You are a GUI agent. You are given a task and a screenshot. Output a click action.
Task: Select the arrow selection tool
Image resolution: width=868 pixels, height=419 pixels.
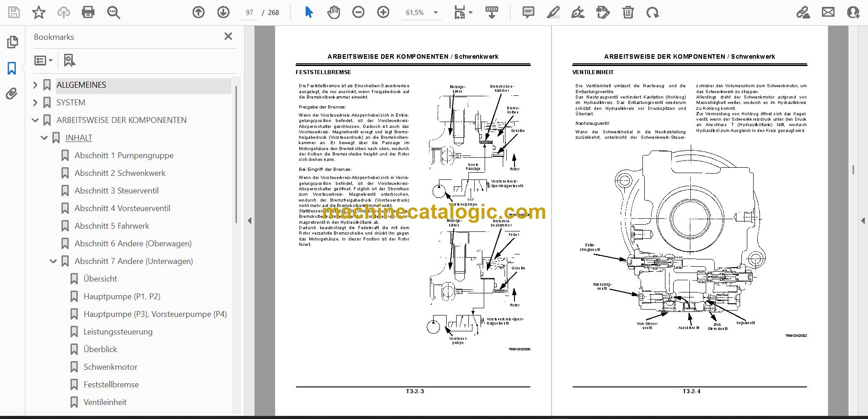click(x=309, y=12)
